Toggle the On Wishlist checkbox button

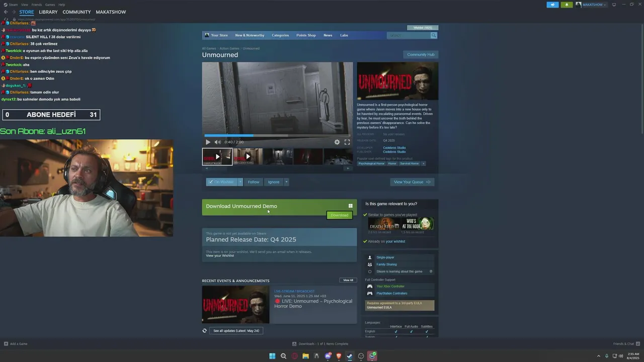click(221, 182)
